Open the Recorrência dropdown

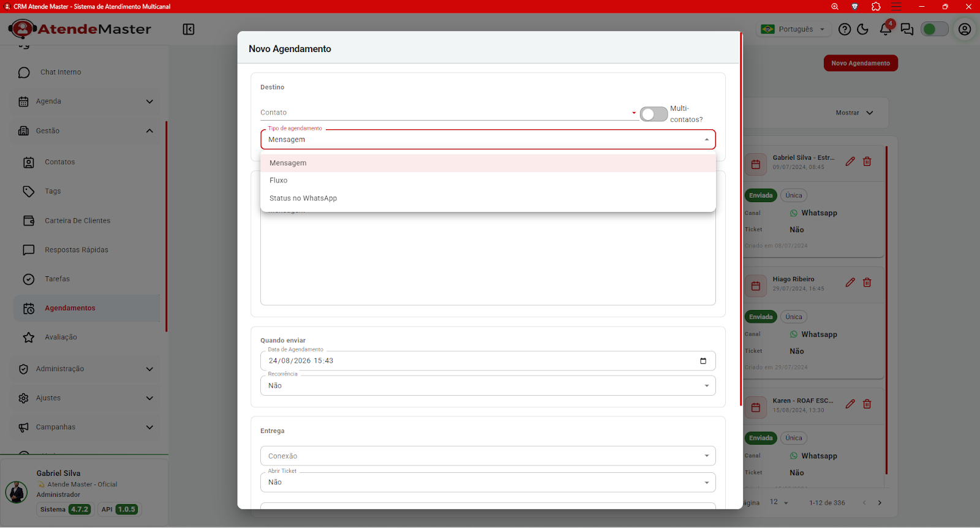(x=488, y=386)
